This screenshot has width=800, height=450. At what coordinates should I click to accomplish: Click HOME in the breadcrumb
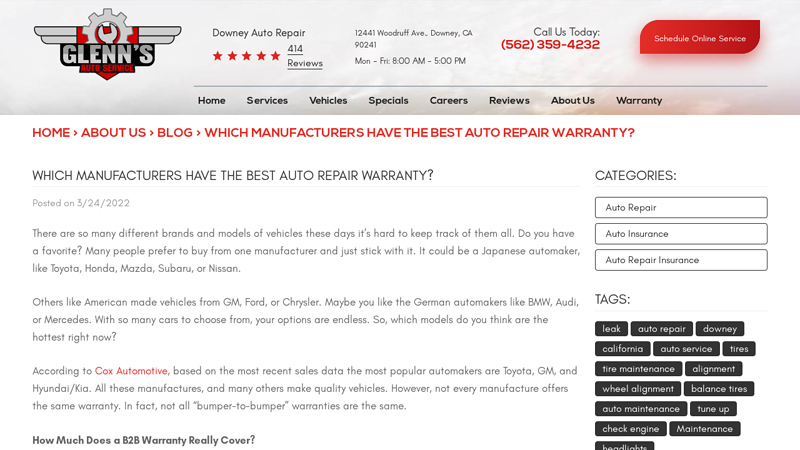pyautogui.click(x=51, y=133)
